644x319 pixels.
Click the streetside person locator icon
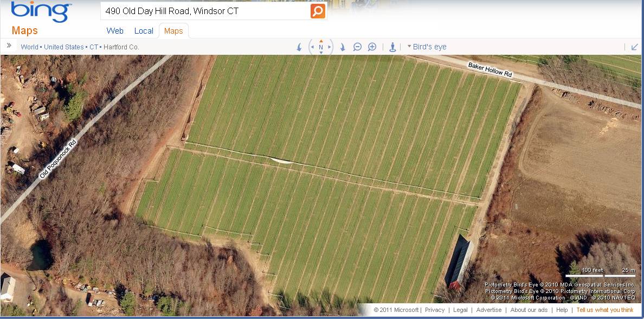point(392,47)
